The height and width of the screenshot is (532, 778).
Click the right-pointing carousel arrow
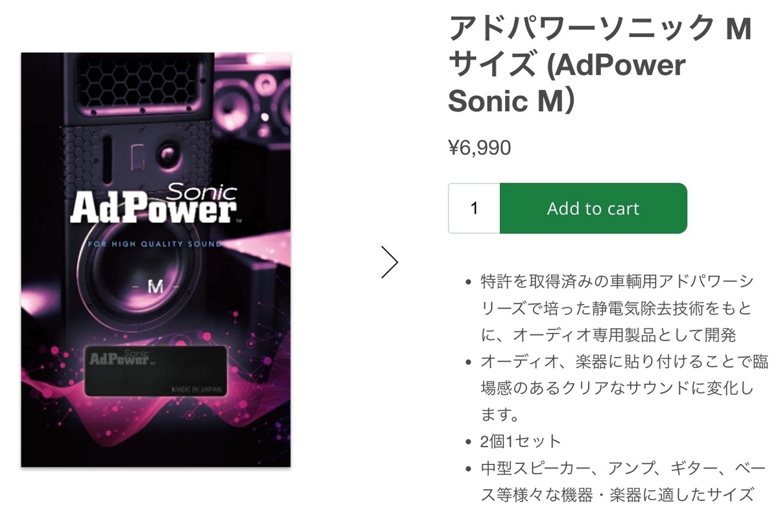[390, 262]
